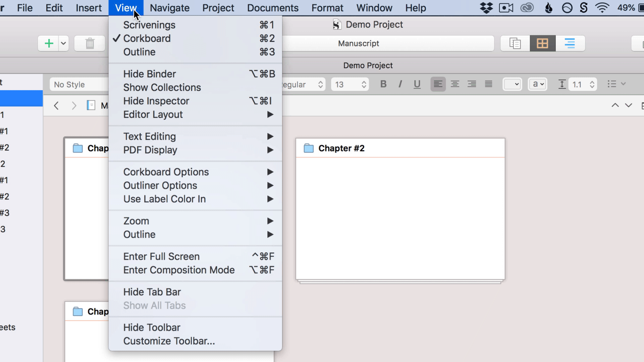Open the Wi-Fi status menu
This screenshot has height=362, width=644.
coord(602,8)
